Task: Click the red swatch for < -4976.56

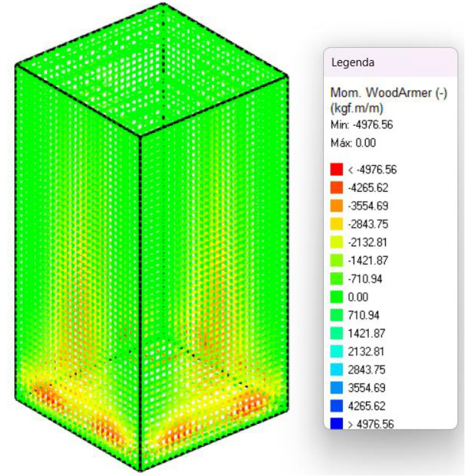Action: (x=337, y=169)
